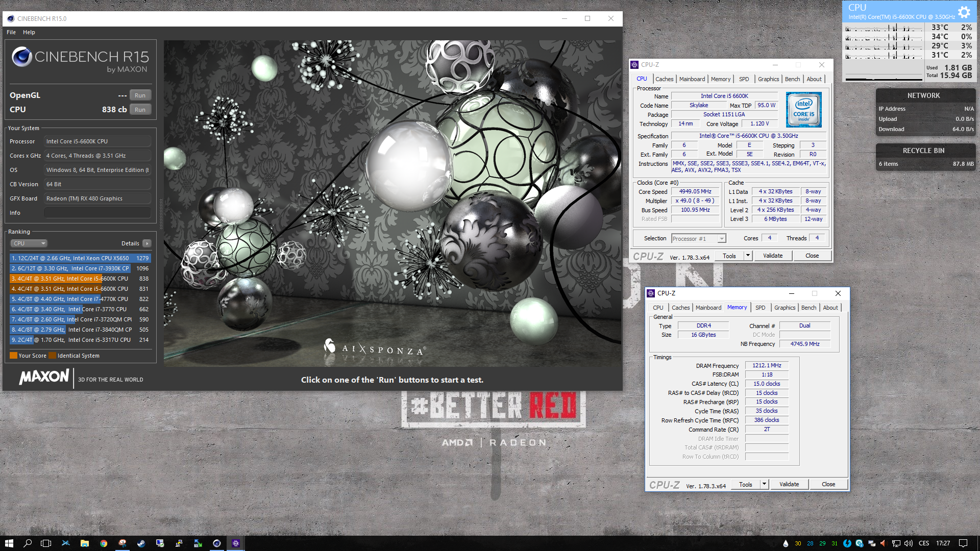Click the CES language indicator
980x551 pixels.
[x=924, y=543]
